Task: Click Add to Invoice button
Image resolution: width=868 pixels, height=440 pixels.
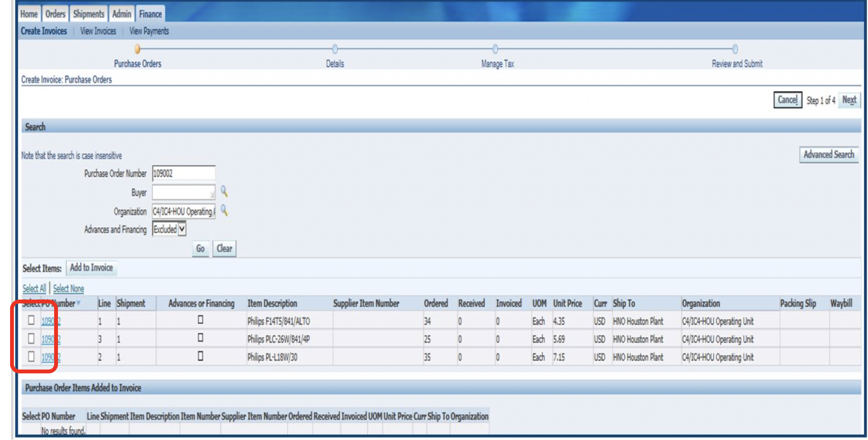Action: pyautogui.click(x=91, y=267)
